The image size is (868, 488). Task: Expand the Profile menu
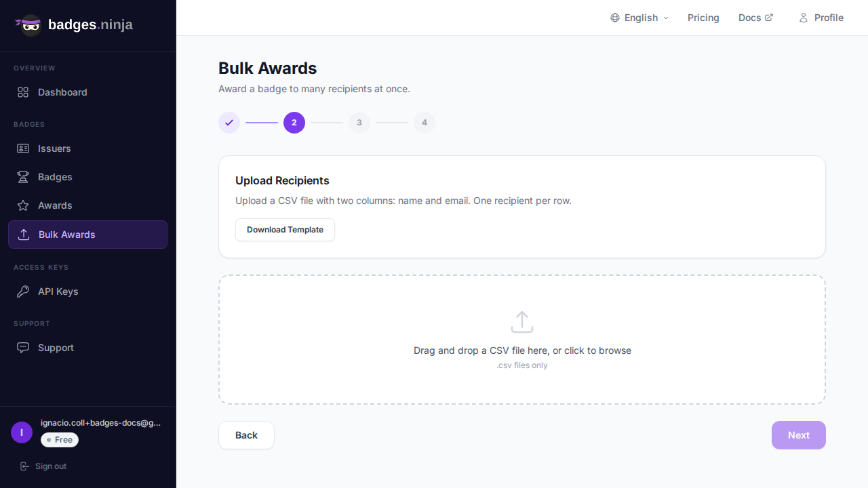click(x=821, y=18)
